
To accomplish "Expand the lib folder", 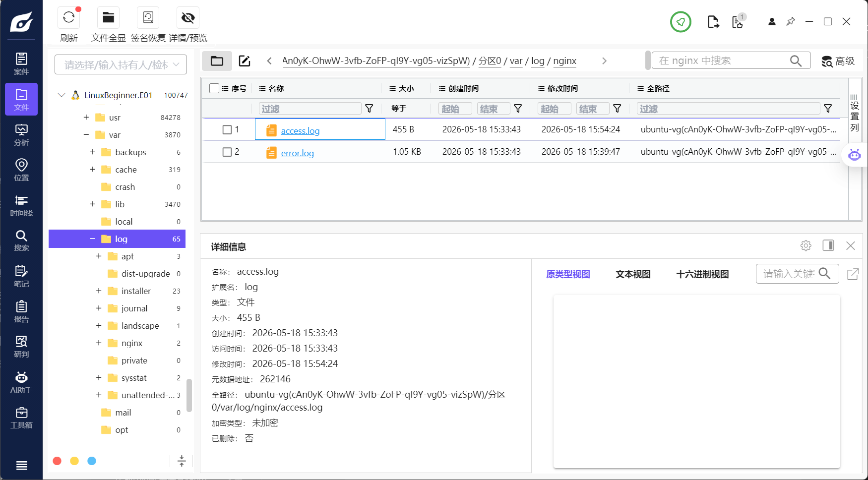I will [x=92, y=204].
